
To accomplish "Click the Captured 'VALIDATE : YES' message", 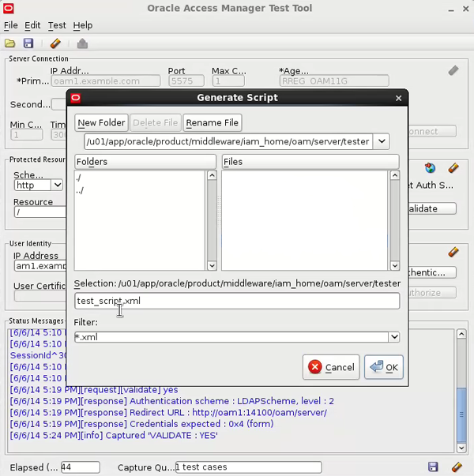I will tap(114, 435).
